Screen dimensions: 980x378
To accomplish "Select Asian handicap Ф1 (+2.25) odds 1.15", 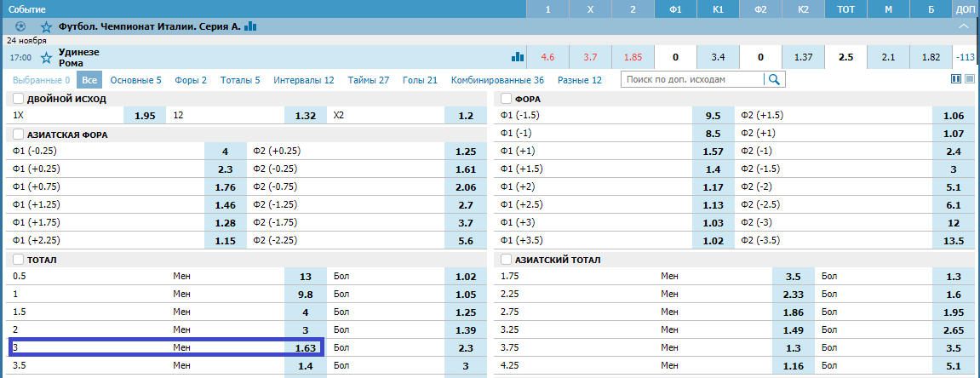I will (x=226, y=241).
